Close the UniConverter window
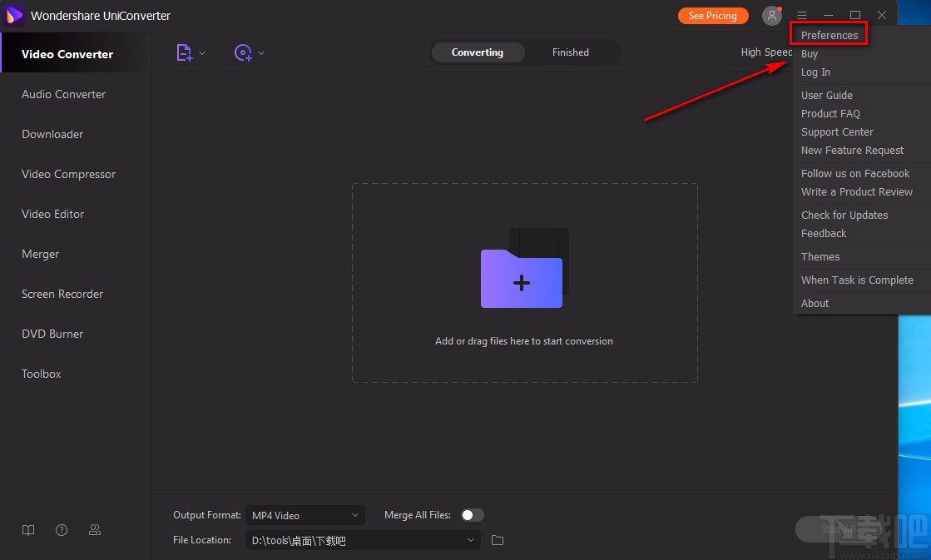The height and width of the screenshot is (560, 931). click(882, 16)
